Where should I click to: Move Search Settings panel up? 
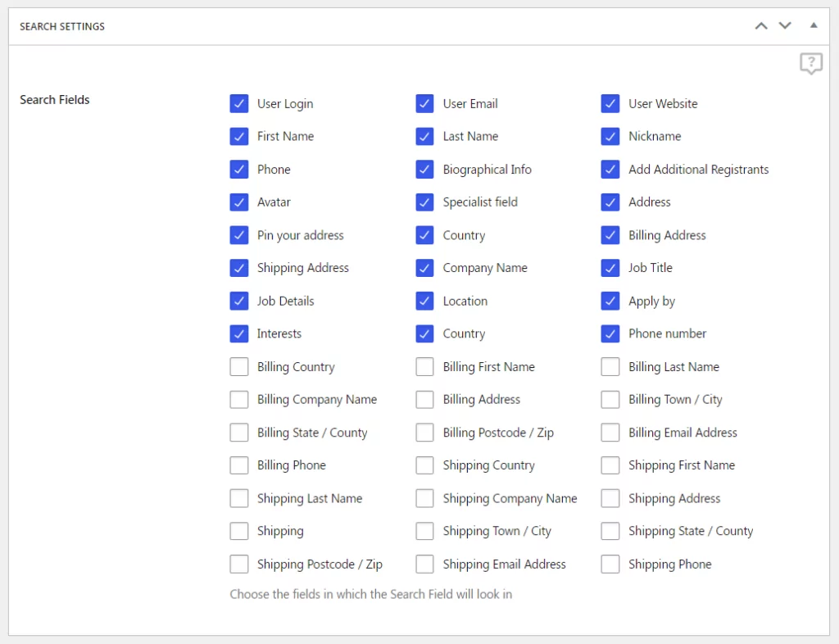coord(761,25)
